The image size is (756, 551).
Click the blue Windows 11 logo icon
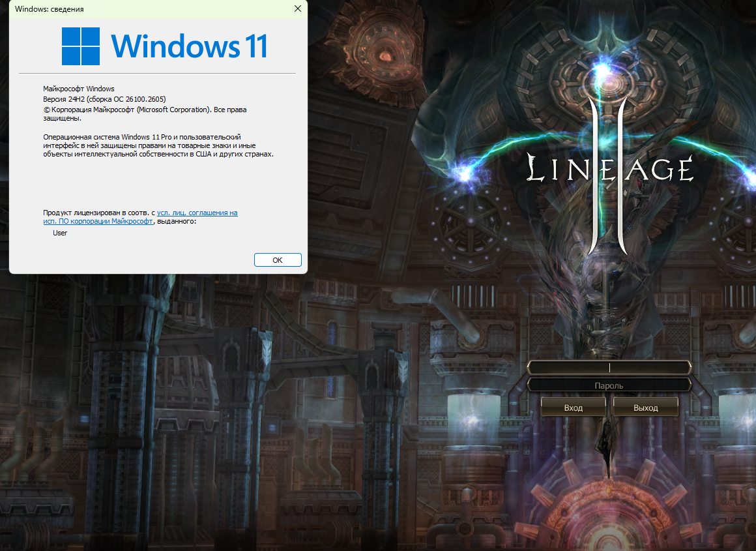tap(81, 46)
